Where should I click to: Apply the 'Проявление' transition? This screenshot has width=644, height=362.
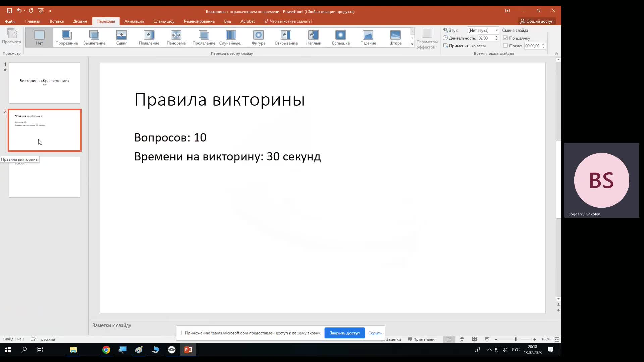[x=204, y=37]
